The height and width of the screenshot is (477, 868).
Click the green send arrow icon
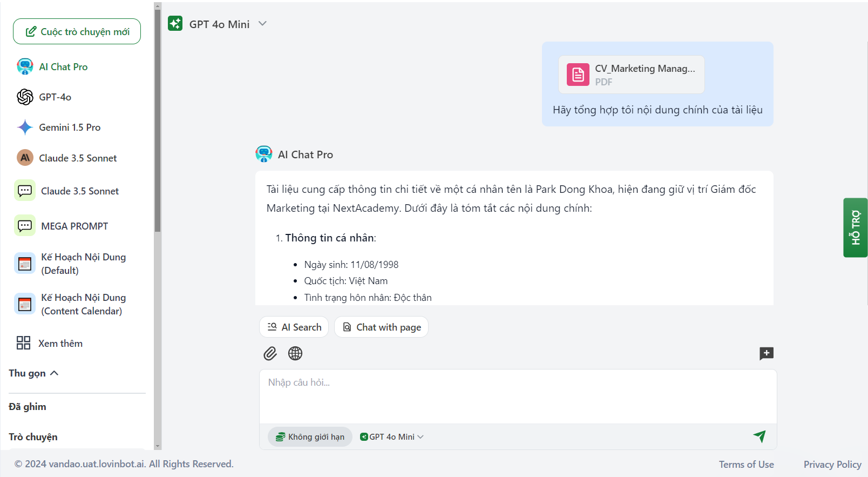click(760, 436)
